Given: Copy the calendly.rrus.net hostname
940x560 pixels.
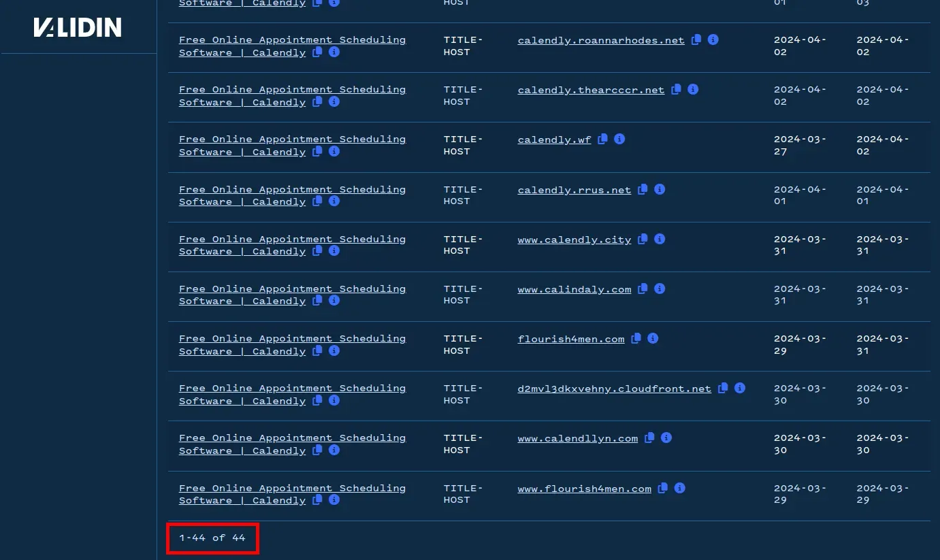Looking at the screenshot, I should pos(643,189).
